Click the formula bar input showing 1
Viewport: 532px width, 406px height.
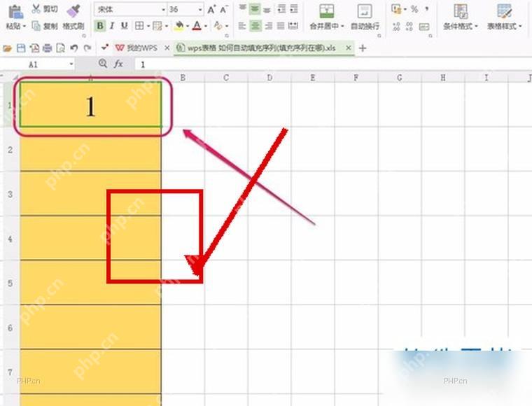click(x=332, y=64)
